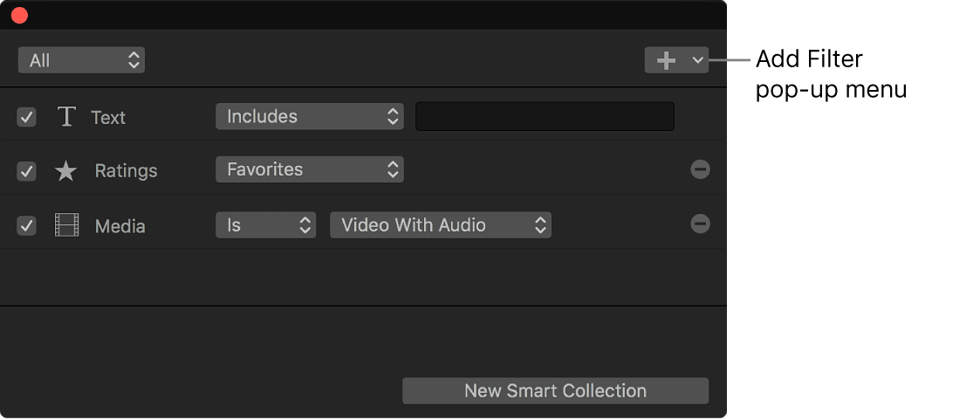Disable the Ratings filter checkbox
Image resolution: width=980 pixels, height=420 pixels.
click(27, 171)
